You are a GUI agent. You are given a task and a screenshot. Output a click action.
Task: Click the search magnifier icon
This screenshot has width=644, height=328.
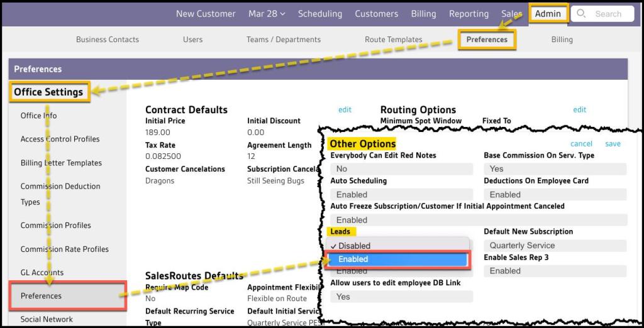click(581, 14)
